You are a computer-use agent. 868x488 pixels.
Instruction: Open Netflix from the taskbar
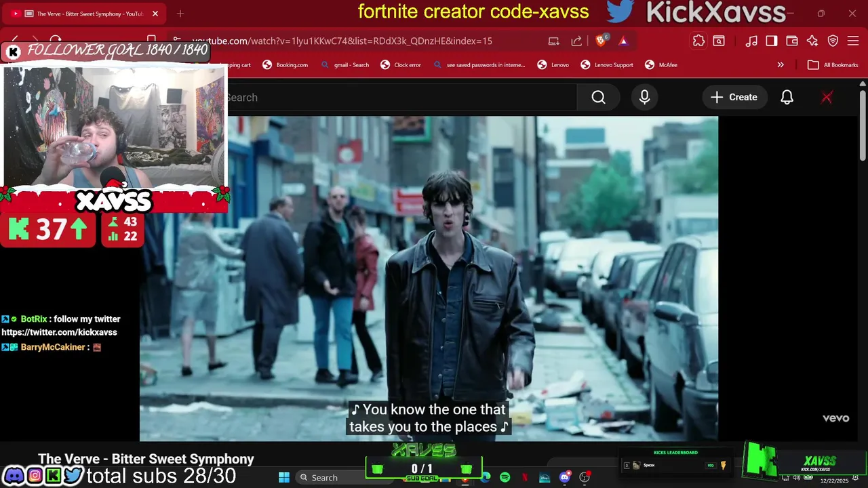pyautogui.click(x=525, y=477)
